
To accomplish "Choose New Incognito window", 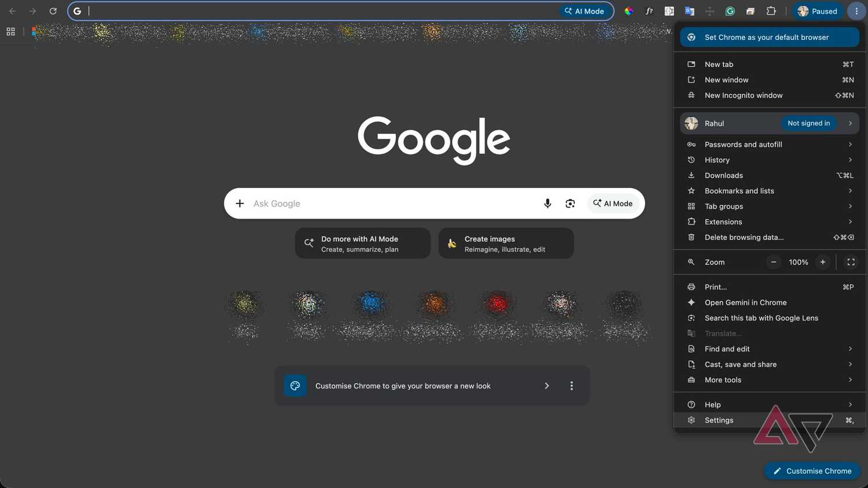I will click(x=770, y=95).
